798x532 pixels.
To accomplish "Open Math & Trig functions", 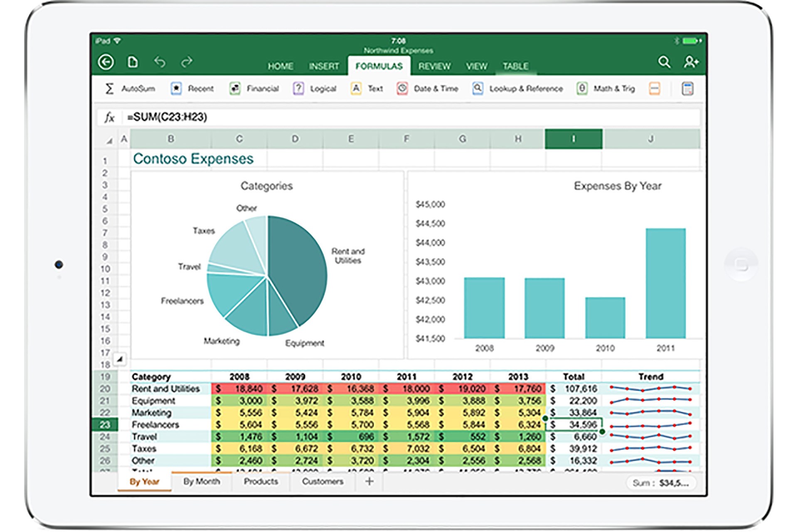I will 606,89.
